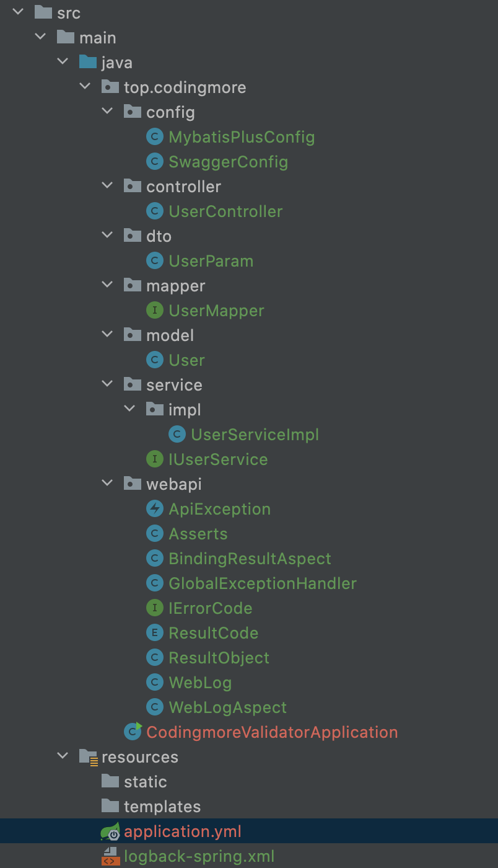This screenshot has width=498, height=868.
Task: Click the enum icon beside ResultCode
Action: coord(154,633)
